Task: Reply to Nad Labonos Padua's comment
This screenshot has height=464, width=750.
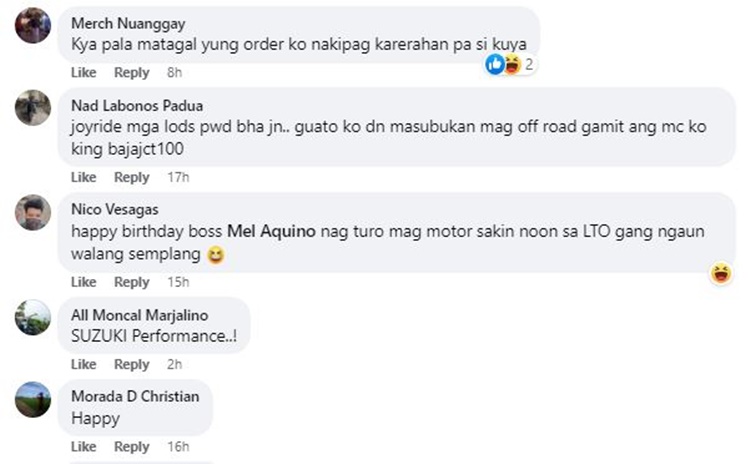Action: tap(131, 177)
